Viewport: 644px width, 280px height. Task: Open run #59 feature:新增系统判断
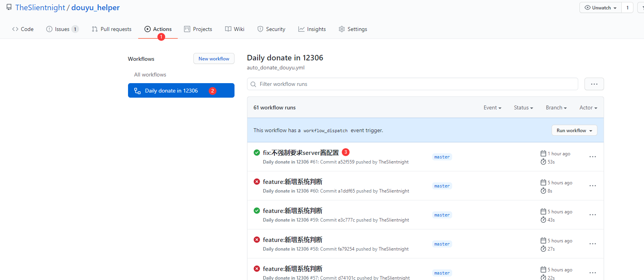coord(292,211)
